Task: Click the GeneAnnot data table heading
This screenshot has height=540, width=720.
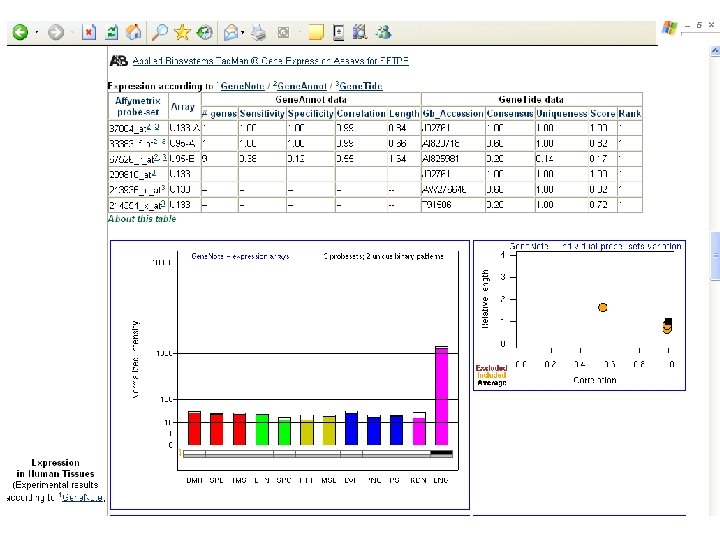Action: coord(311,100)
